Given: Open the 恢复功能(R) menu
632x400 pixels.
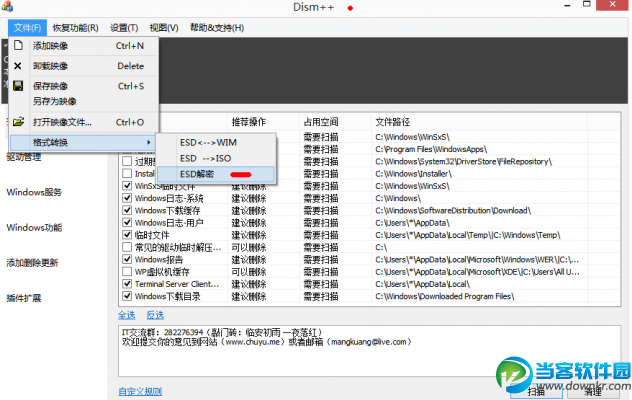Looking at the screenshot, I should click(x=75, y=28).
